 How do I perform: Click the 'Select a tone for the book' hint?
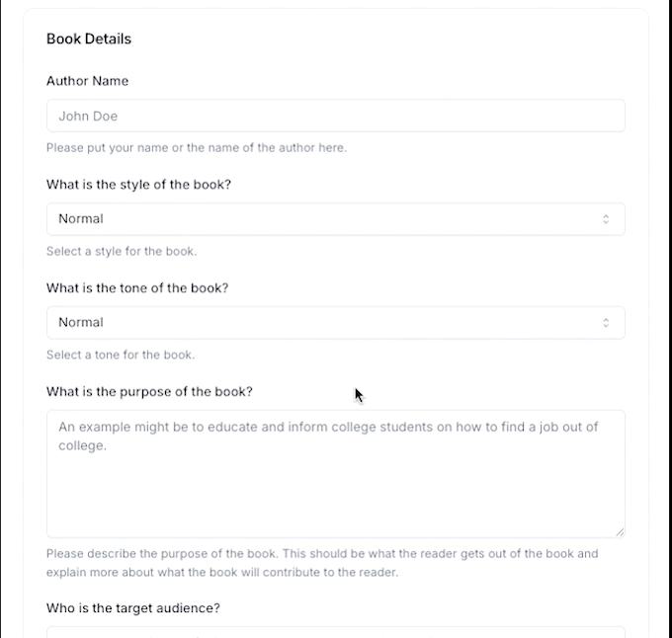(x=121, y=355)
